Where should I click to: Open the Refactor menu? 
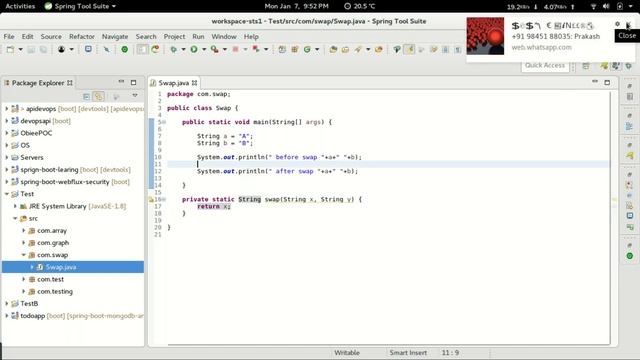click(x=82, y=36)
